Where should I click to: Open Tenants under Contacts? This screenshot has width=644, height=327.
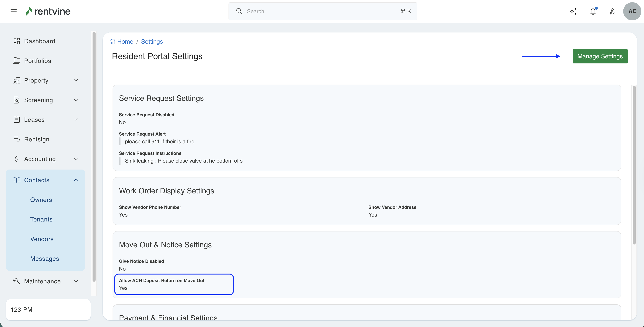(41, 219)
